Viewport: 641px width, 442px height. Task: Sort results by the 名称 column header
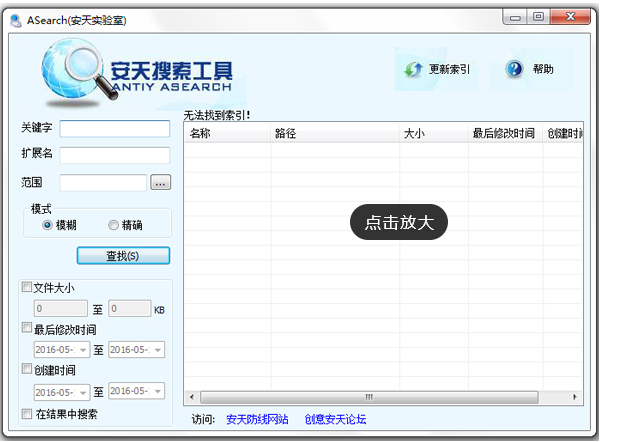[x=227, y=133]
